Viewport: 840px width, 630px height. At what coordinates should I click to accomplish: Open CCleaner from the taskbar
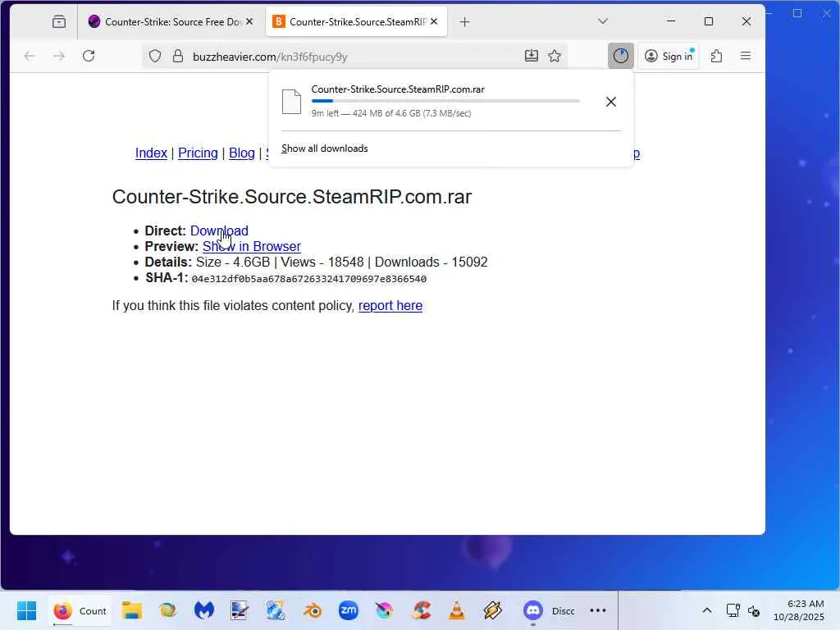coord(421,610)
